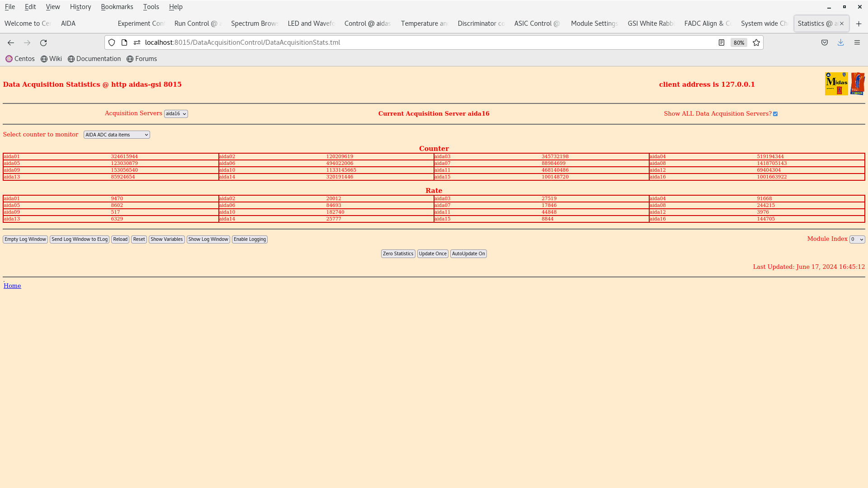Viewport: 868px width, 488px height.
Task: Click the Home link
Action: point(12,286)
